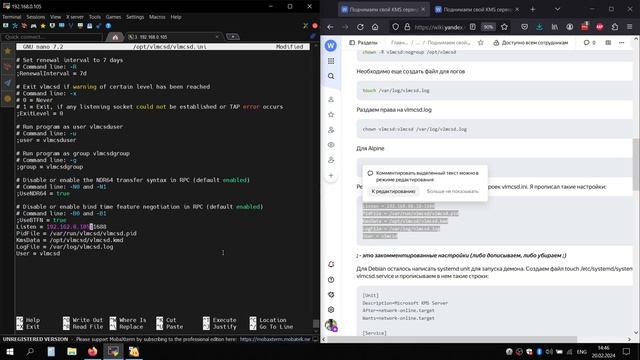
Task: Click the attachment paperclip icon in MobaXterm
Action: tap(313, 37)
